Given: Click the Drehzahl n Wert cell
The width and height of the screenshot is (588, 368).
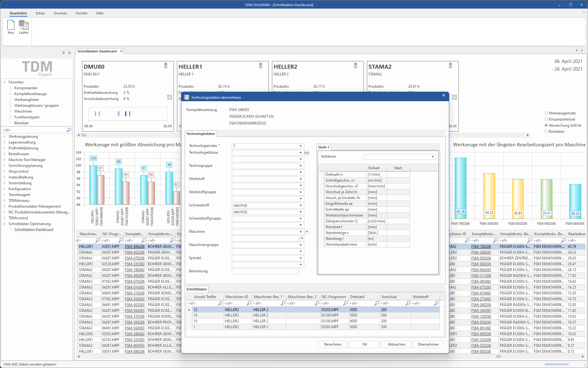Looking at the screenshot, I should point(398,174).
